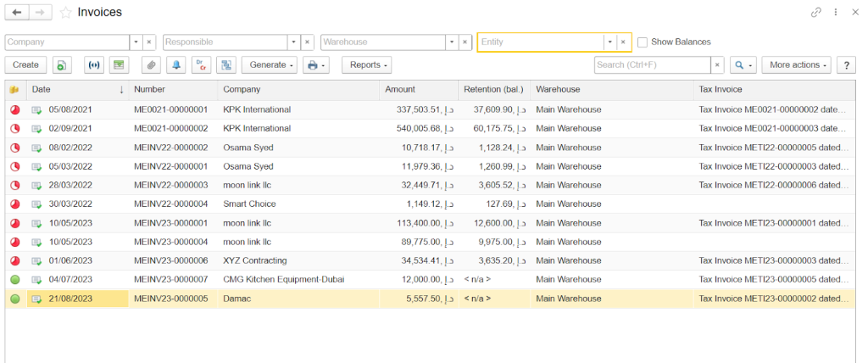Sort by the Tax Invoice column header
Viewport: 868px width, 363px height.
coord(774,90)
